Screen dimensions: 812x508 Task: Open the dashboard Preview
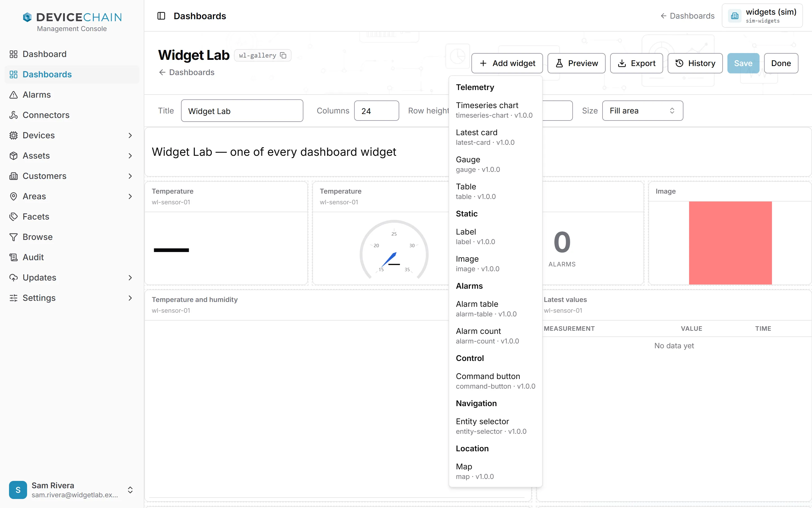click(x=577, y=63)
